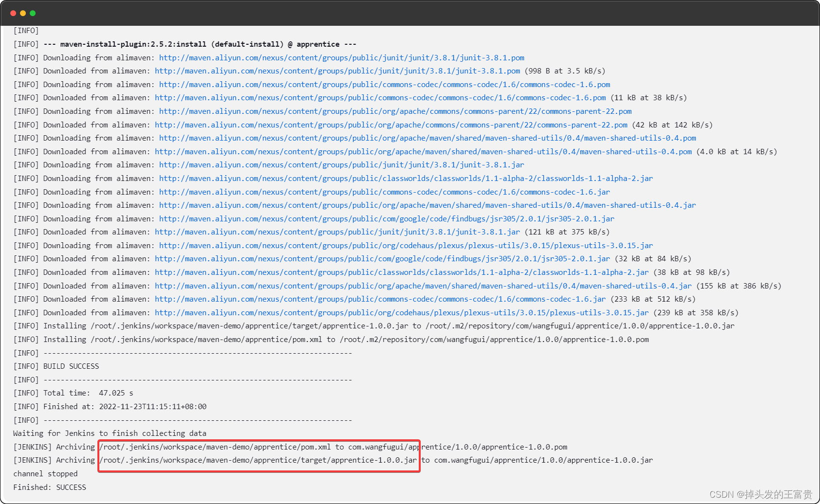Click the Installing pom.xml line
Image resolution: width=820 pixels, height=504 pixels.
(331, 340)
